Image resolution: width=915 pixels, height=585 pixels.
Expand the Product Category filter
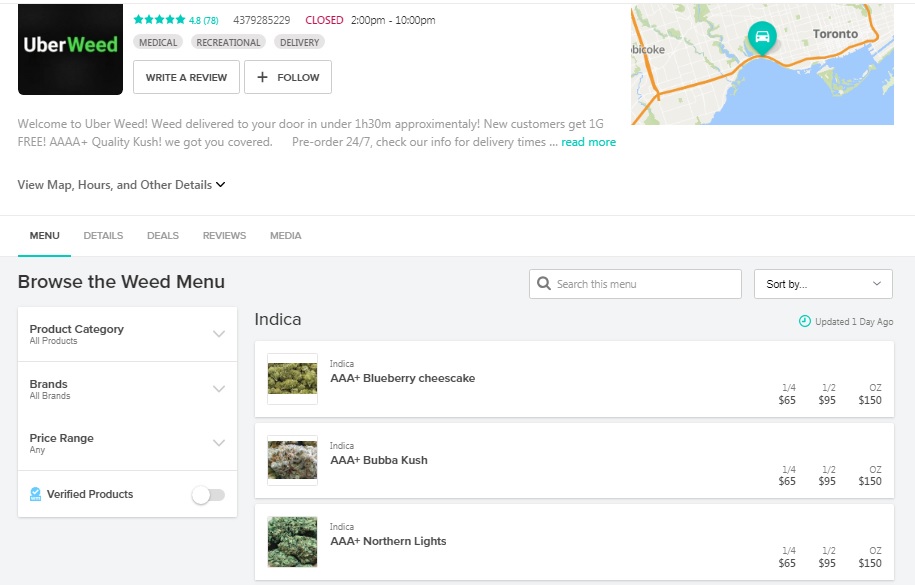219,335
